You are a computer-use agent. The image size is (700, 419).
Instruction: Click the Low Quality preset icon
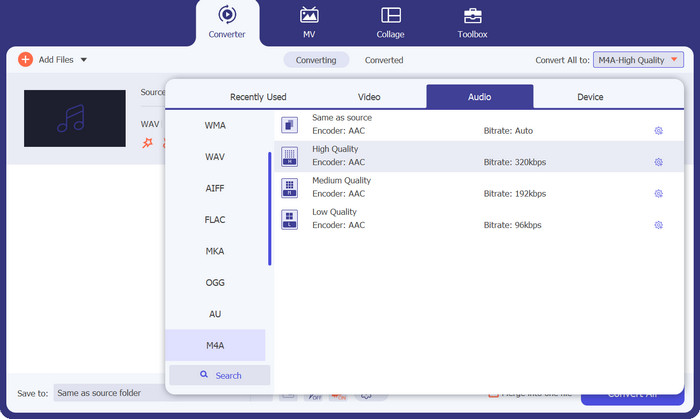pos(289,220)
